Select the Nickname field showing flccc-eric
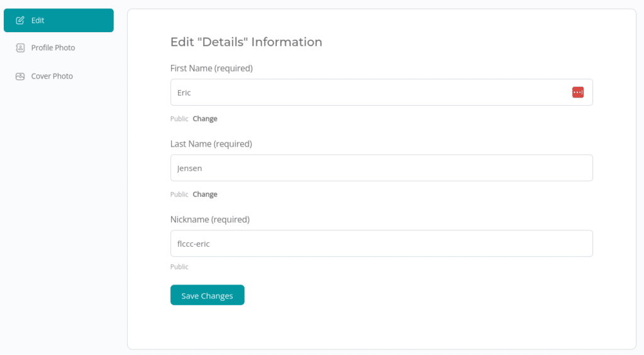The height and width of the screenshot is (355, 644). point(381,244)
